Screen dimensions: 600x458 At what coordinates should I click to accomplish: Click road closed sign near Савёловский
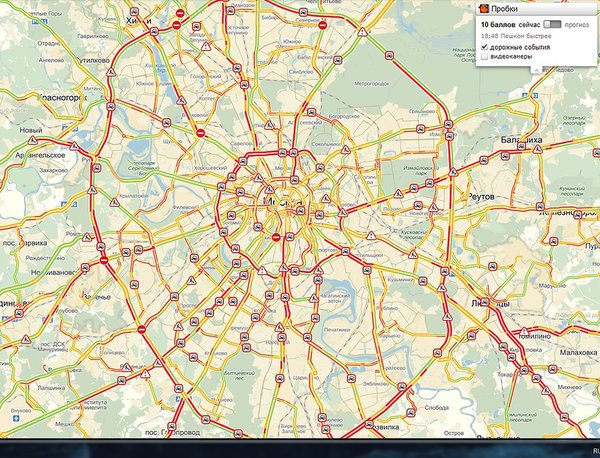(199, 132)
